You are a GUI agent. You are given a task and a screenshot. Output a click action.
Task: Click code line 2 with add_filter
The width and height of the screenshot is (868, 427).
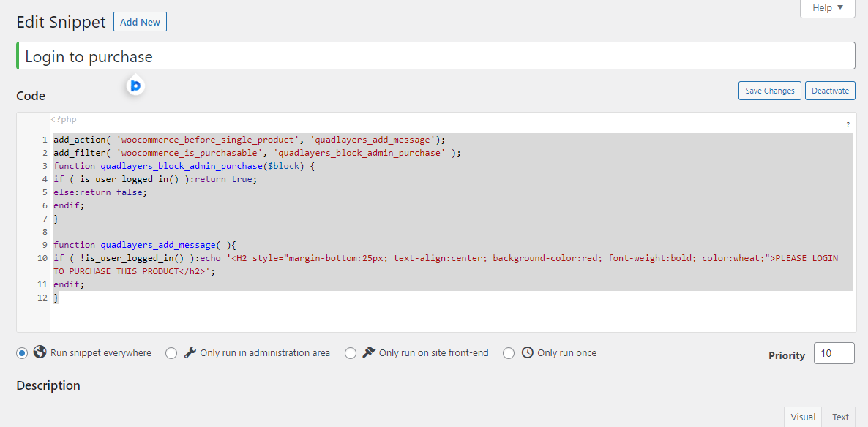pos(258,153)
